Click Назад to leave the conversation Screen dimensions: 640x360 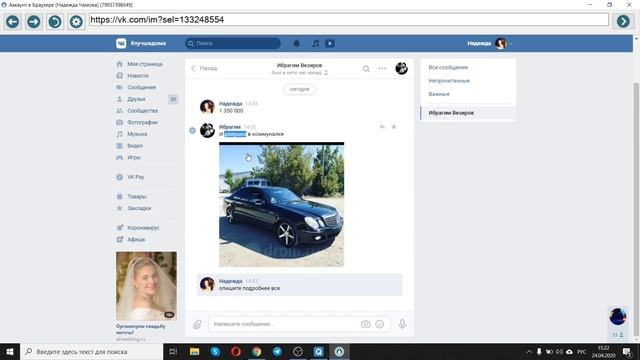(x=204, y=68)
